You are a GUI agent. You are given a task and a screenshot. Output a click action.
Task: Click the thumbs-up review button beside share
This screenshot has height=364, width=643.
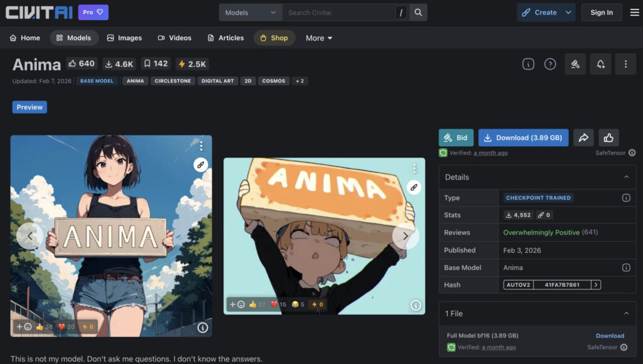608,138
